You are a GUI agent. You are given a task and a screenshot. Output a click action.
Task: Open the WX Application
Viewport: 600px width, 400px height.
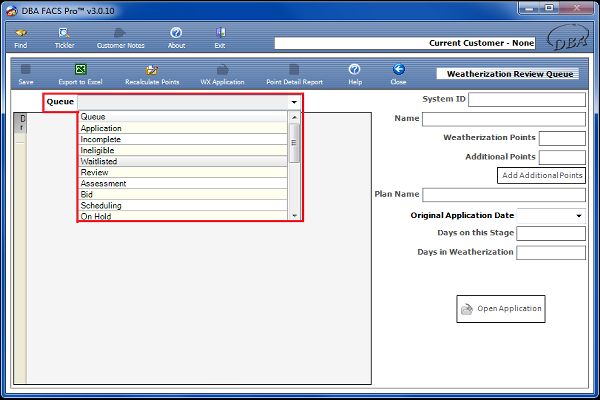point(222,75)
